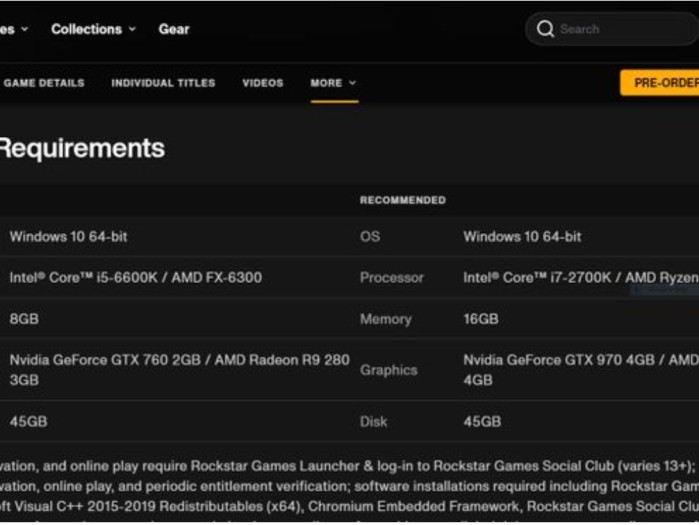Select GTX 760 2GB minimum graphics text
Image resolution: width=699 pixels, height=525 pixels.
tap(180, 369)
